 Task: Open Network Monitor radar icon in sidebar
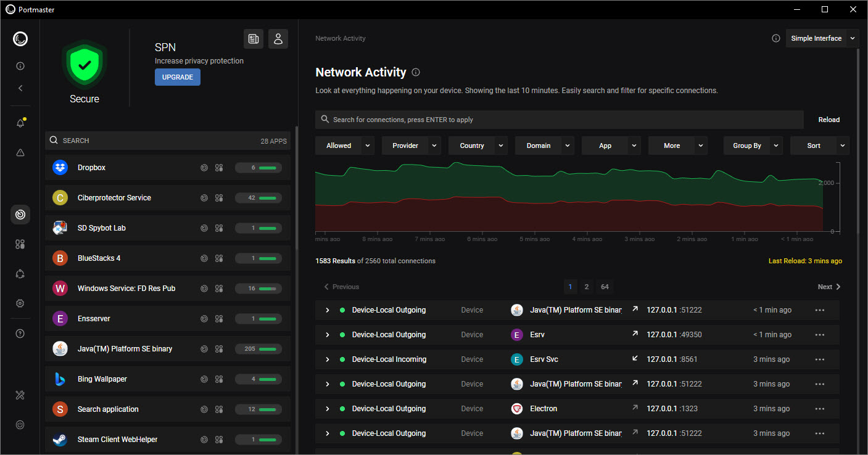point(20,215)
